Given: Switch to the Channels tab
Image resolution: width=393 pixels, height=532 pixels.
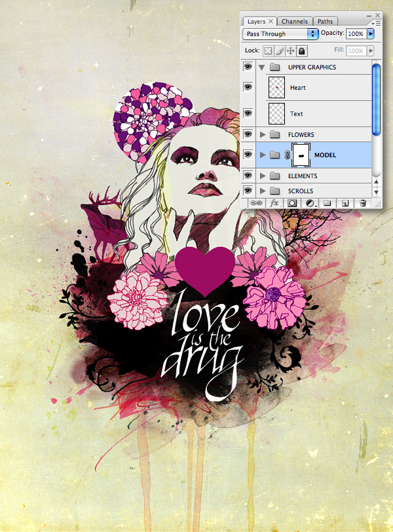Looking at the screenshot, I should coord(295,22).
